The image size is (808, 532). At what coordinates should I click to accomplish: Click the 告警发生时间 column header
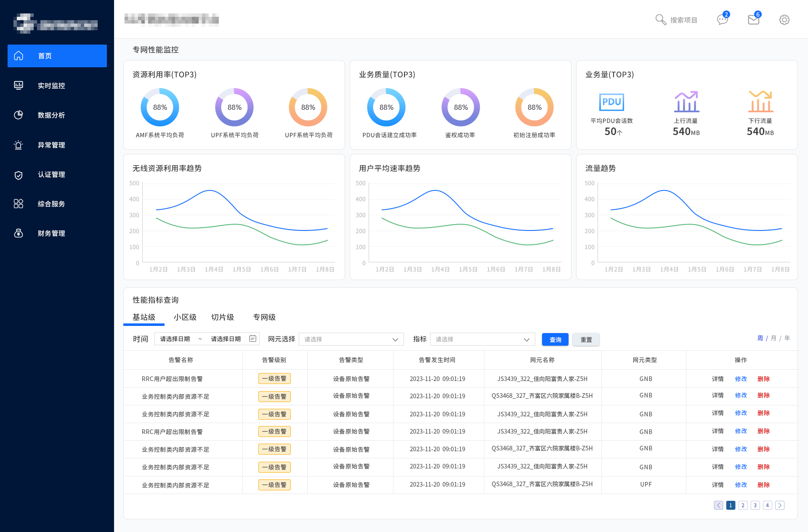tap(437, 360)
